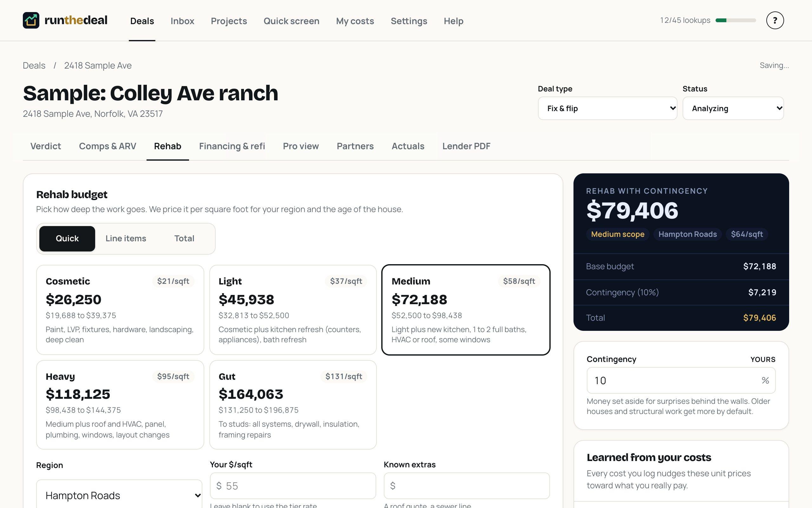
Task: Focus the Your $/sqft input field
Action: [x=292, y=486]
